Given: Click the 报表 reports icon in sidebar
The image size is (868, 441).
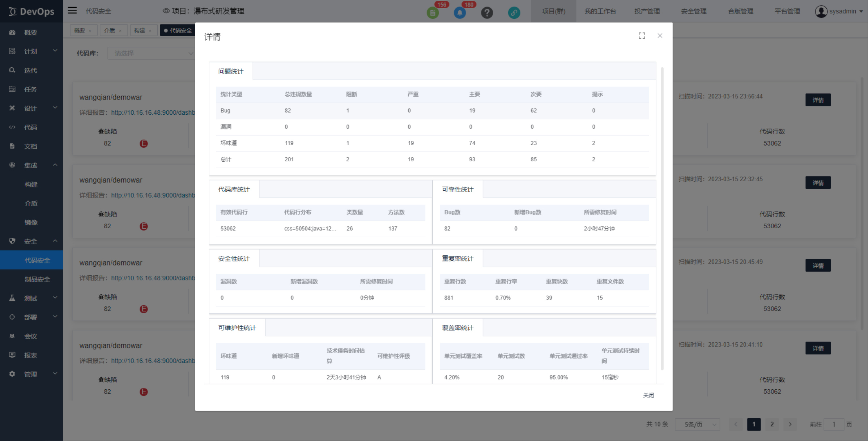Looking at the screenshot, I should tap(12, 355).
